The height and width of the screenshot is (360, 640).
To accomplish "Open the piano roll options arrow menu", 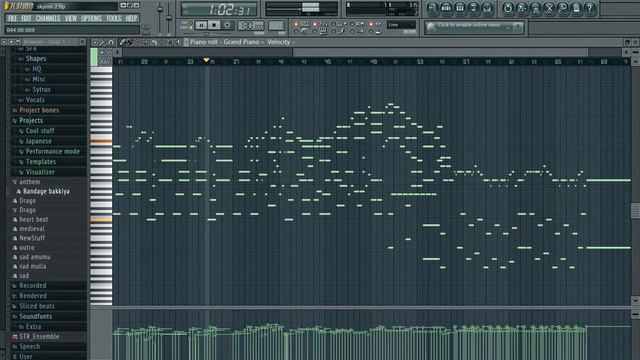I will coord(95,42).
